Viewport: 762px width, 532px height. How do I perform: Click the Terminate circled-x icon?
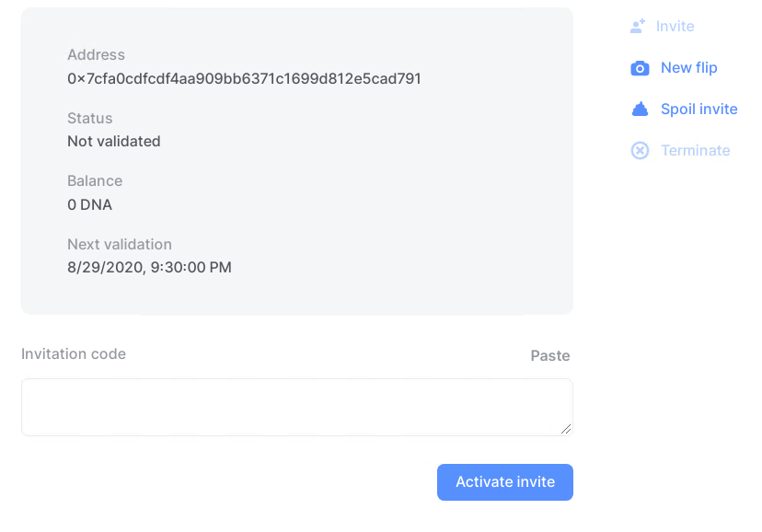(x=640, y=151)
